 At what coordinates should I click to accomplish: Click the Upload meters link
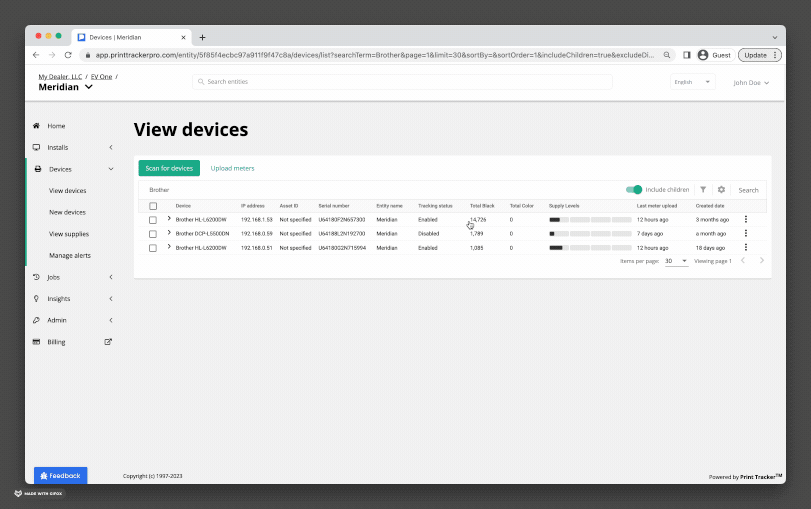tap(232, 168)
